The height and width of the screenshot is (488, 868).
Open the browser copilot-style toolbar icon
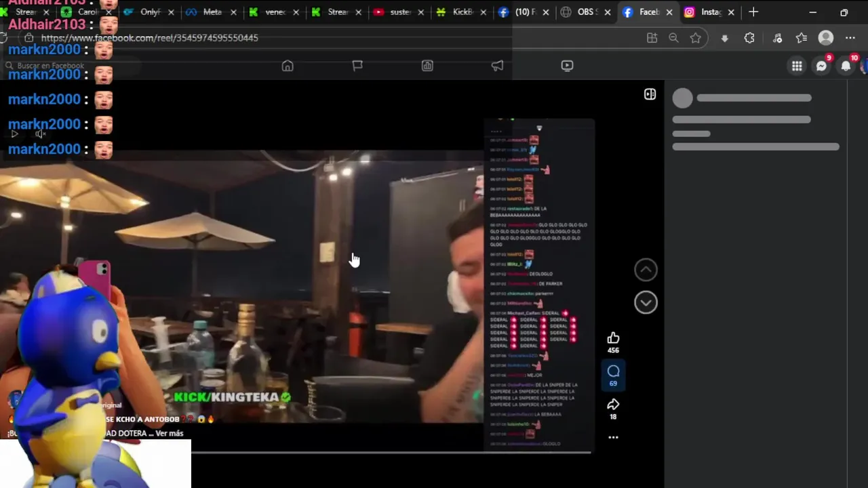(x=777, y=38)
